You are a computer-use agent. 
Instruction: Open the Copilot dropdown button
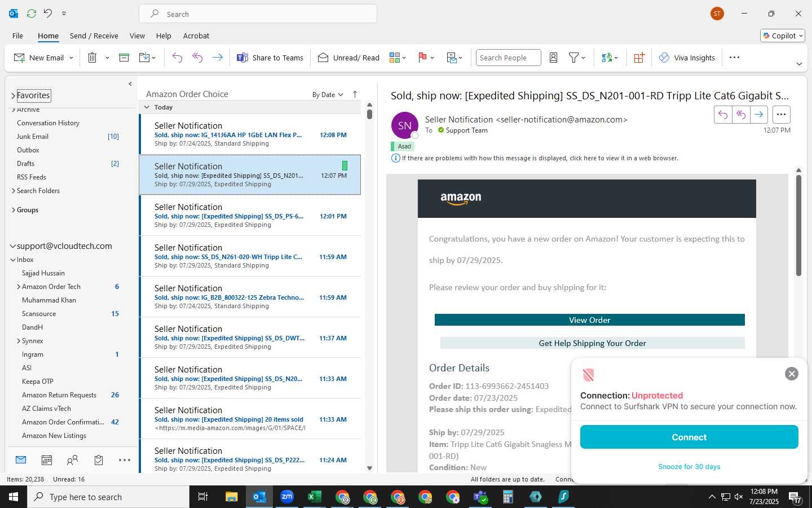(783, 36)
